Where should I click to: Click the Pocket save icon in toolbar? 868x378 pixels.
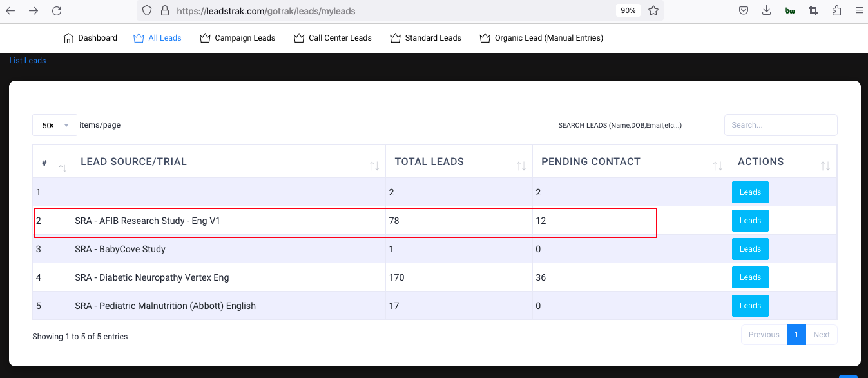click(x=744, y=10)
